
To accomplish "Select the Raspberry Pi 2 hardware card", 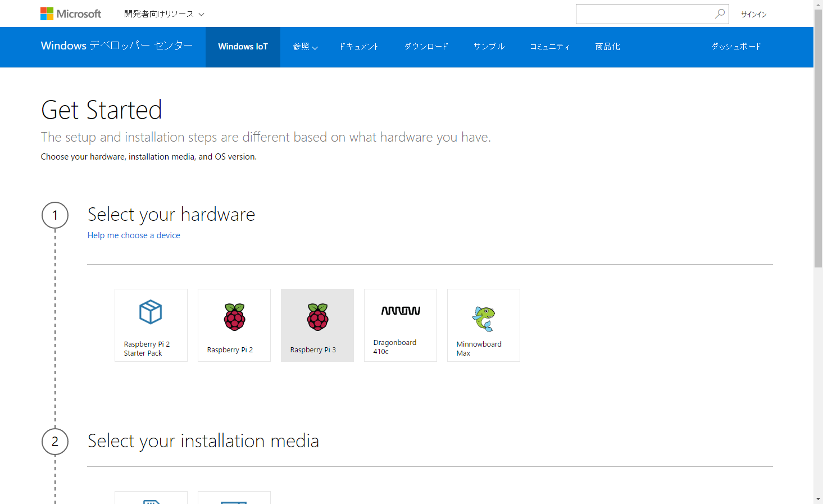I will pos(234,325).
